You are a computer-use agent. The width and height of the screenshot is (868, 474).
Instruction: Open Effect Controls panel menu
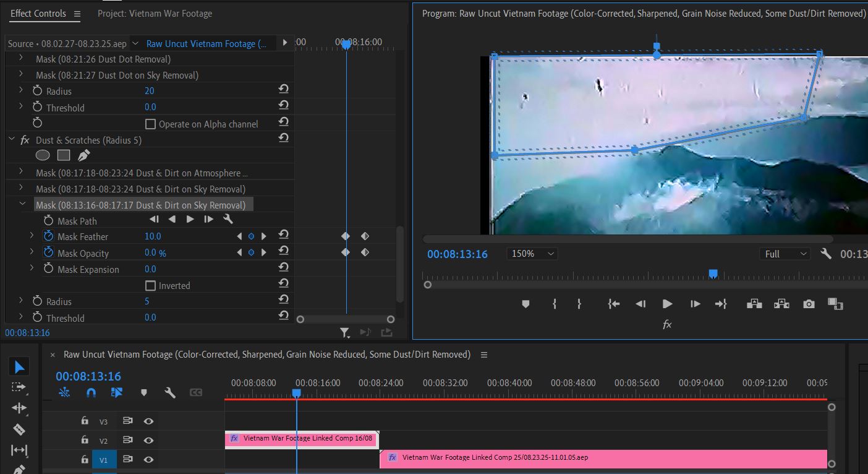(x=77, y=14)
